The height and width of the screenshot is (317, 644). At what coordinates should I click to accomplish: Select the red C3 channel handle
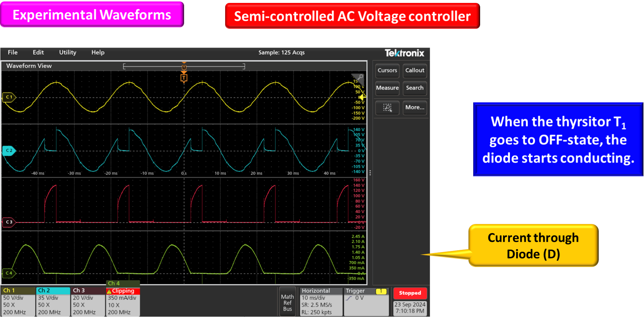[x=9, y=222]
